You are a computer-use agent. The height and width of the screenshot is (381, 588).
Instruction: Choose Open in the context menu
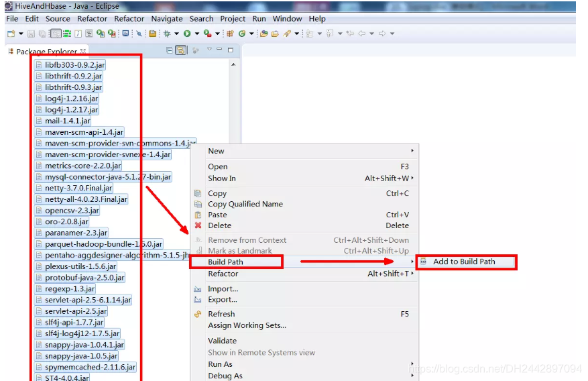pos(304,166)
